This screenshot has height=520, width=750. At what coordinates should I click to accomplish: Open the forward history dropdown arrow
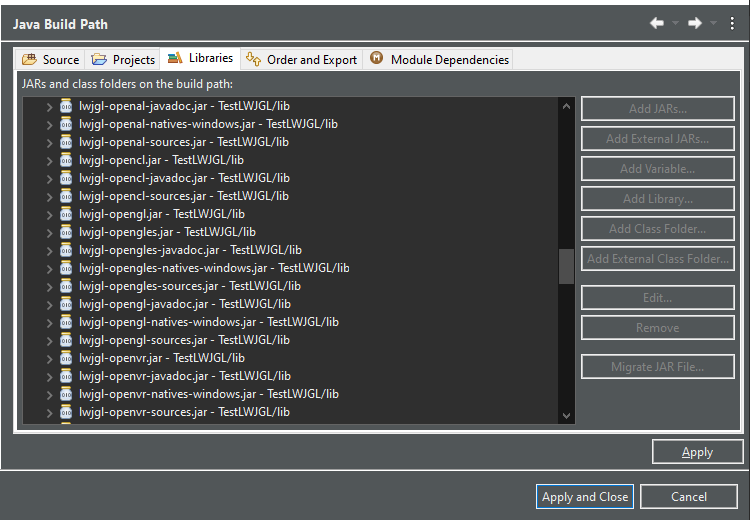713,23
